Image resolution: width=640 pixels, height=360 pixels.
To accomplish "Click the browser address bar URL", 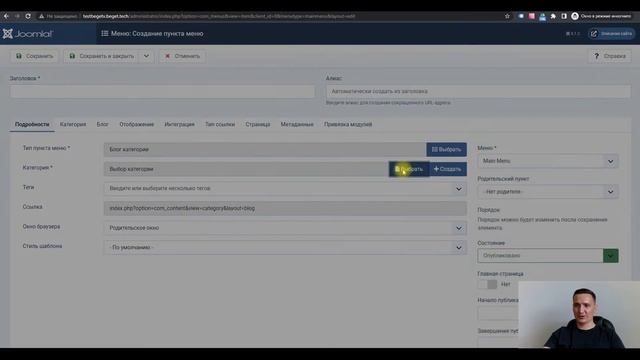I will pos(219,16).
